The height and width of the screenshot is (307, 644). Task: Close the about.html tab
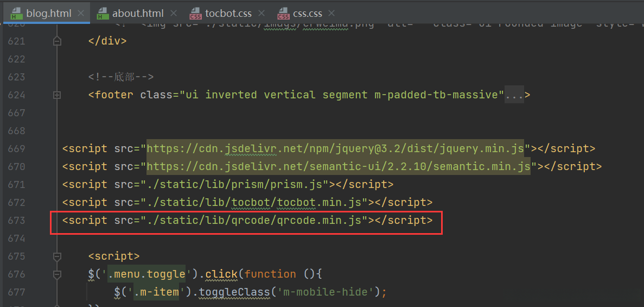[174, 13]
